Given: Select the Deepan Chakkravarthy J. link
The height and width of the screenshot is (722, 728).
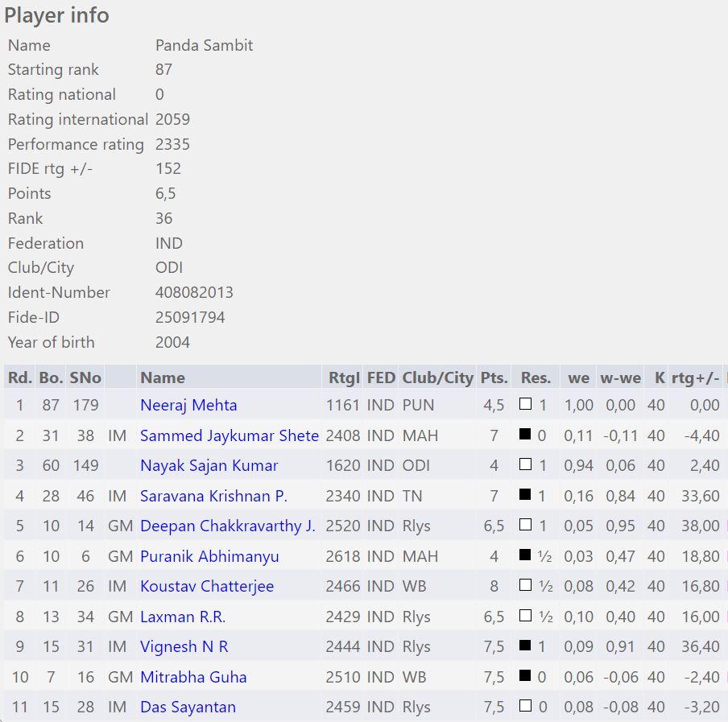Looking at the screenshot, I should pyautogui.click(x=227, y=526).
